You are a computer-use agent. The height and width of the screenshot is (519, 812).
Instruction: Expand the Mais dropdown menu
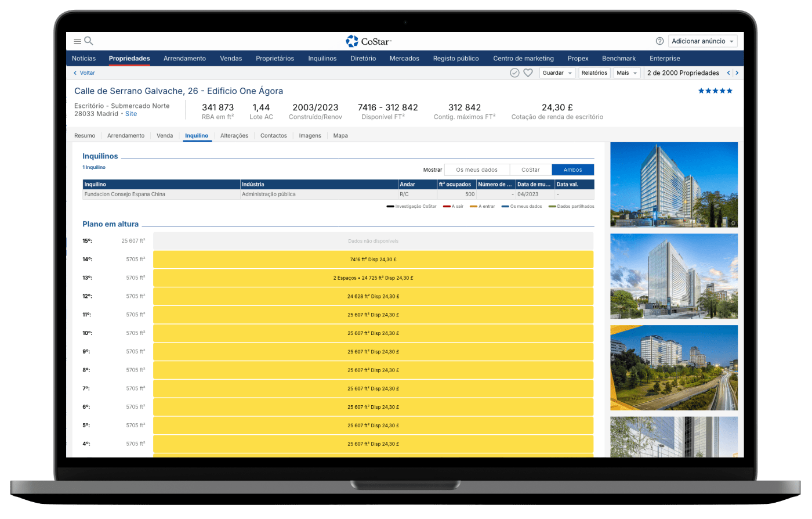point(627,73)
